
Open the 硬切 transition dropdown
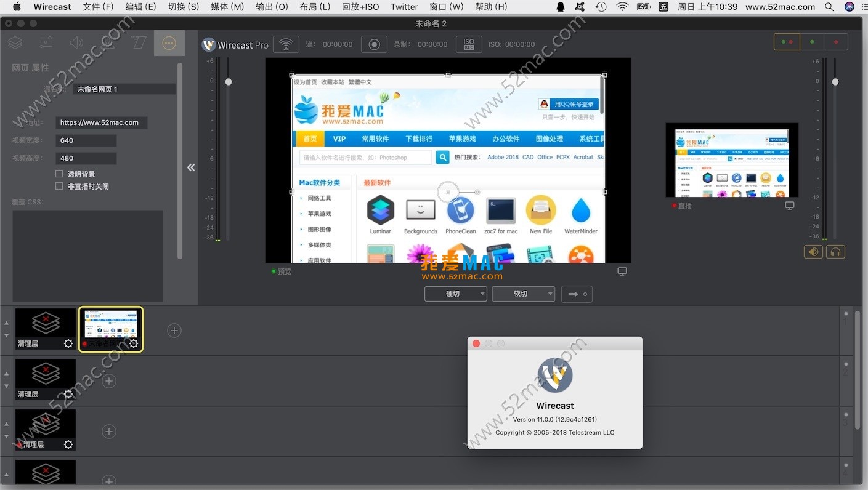pyautogui.click(x=455, y=294)
